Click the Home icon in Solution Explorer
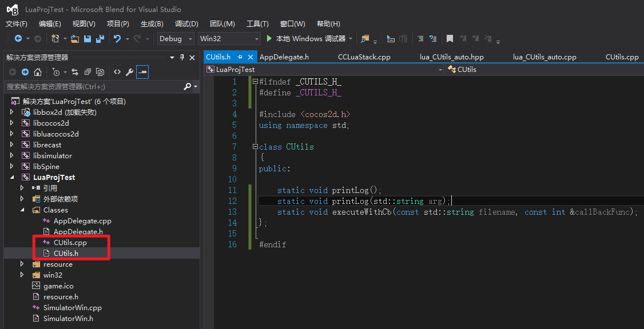This screenshot has width=644, height=329. tap(38, 72)
